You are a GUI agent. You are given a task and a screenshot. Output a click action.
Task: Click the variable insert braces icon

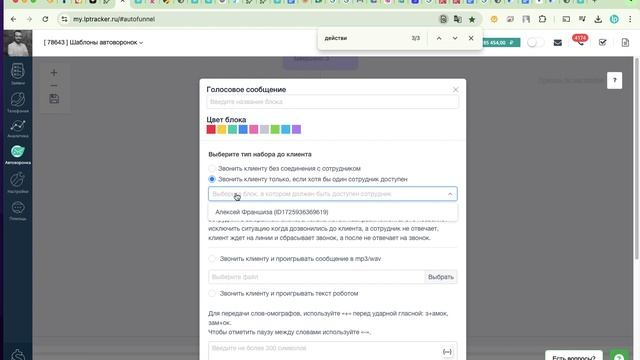point(447,352)
